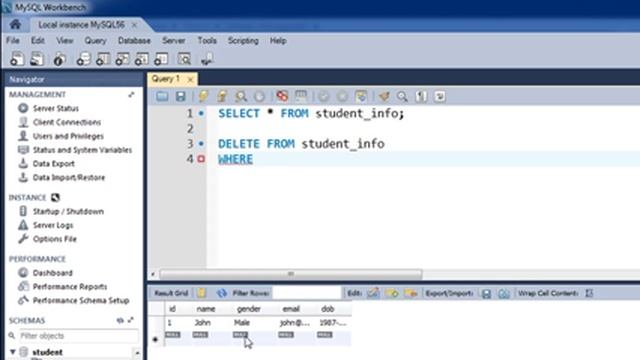Open View menu
The height and width of the screenshot is (360, 640).
point(64,41)
